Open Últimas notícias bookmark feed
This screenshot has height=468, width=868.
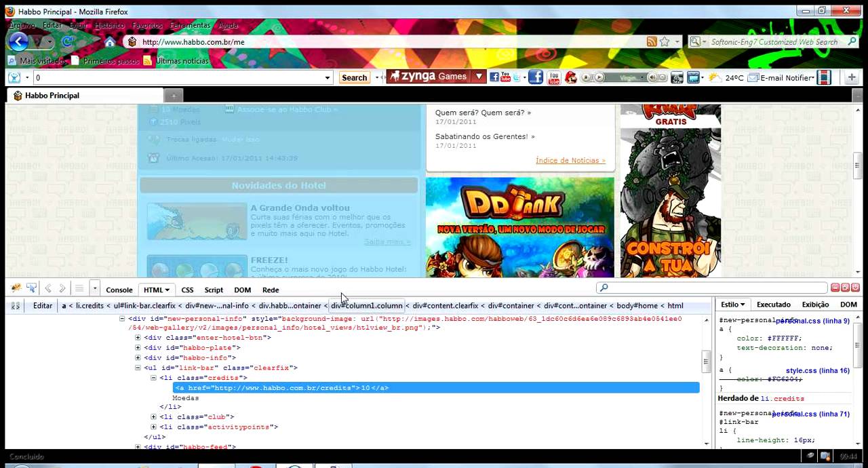(x=176, y=60)
